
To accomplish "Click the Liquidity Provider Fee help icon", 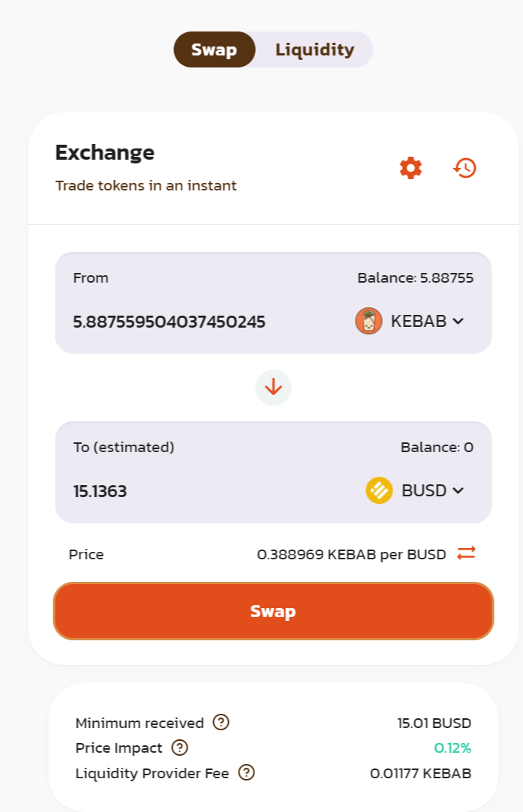I will click(x=246, y=772).
